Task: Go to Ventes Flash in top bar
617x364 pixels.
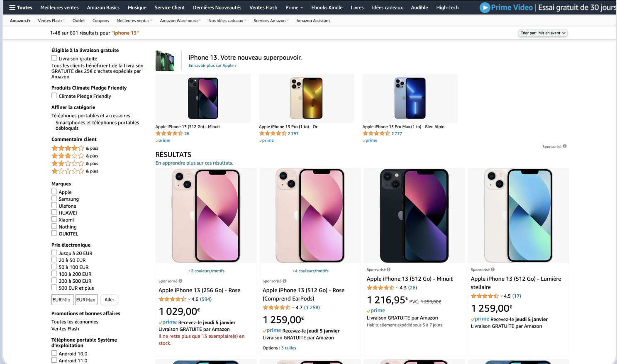Action: point(263,7)
